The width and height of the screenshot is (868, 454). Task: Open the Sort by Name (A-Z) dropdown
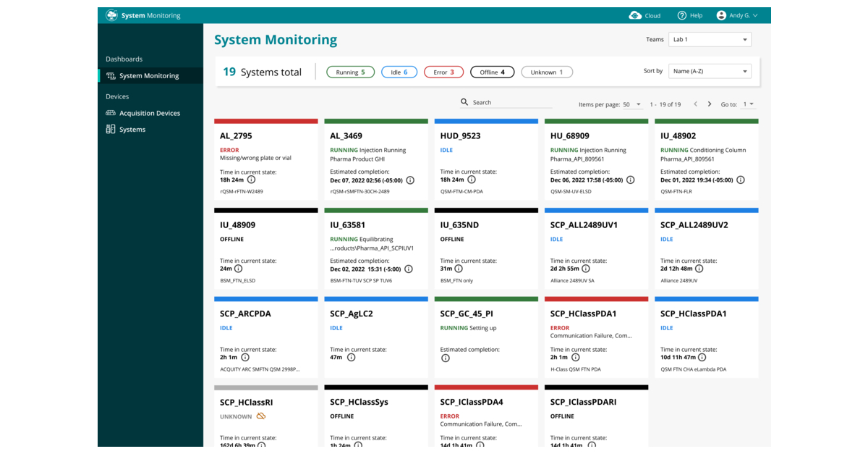710,71
